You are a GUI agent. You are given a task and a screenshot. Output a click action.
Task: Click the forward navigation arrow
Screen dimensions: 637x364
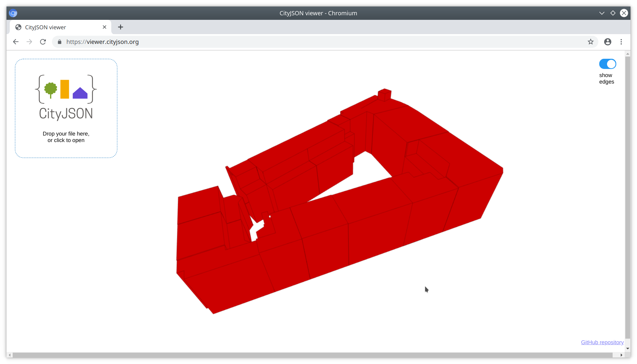click(29, 42)
